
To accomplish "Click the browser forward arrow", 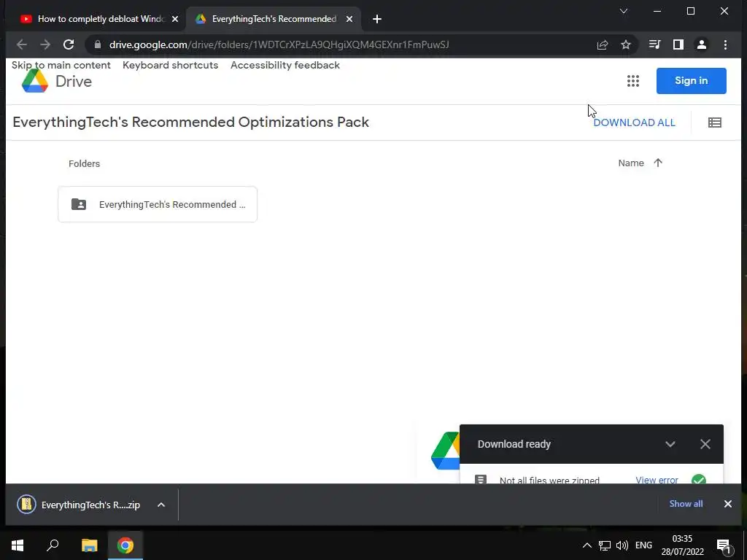I will 45,44.
